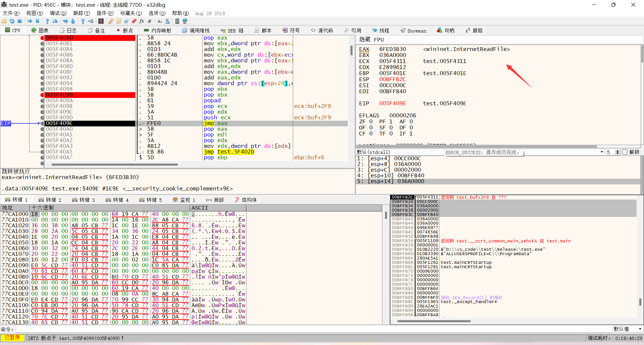Toggle the 解锁 checkbox
Screen dimensions: 644x345
(x=625, y=152)
